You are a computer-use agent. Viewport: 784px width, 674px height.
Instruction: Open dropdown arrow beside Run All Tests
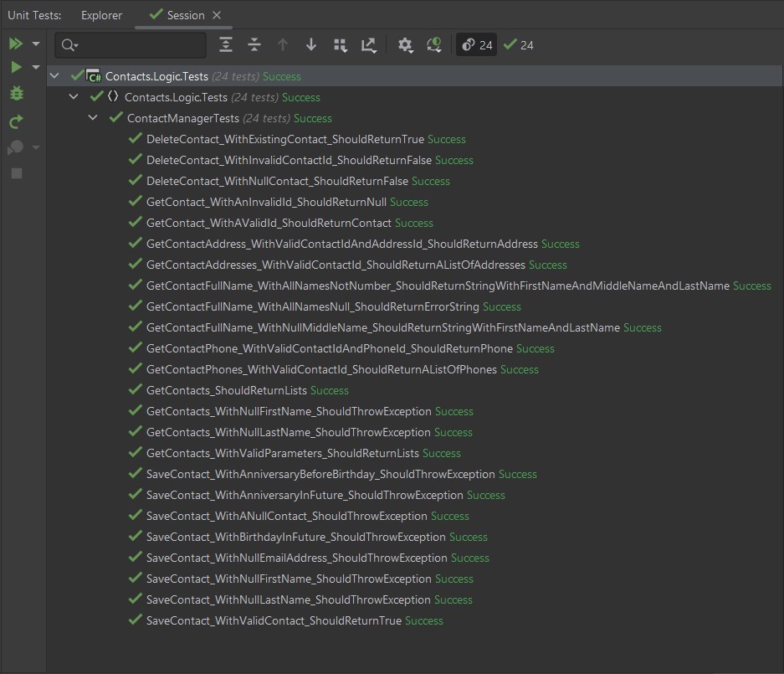coord(36,44)
